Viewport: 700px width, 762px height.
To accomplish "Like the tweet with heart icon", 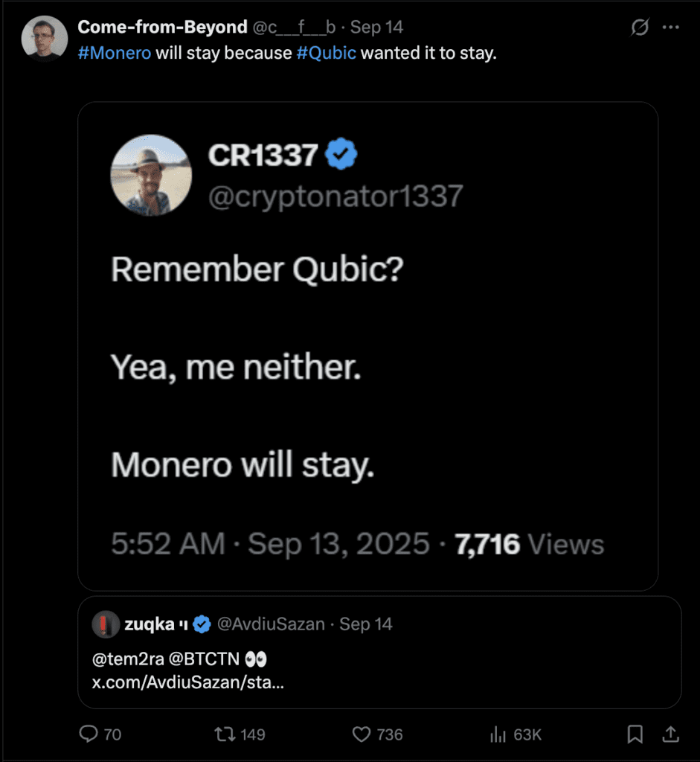I will 362,734.
